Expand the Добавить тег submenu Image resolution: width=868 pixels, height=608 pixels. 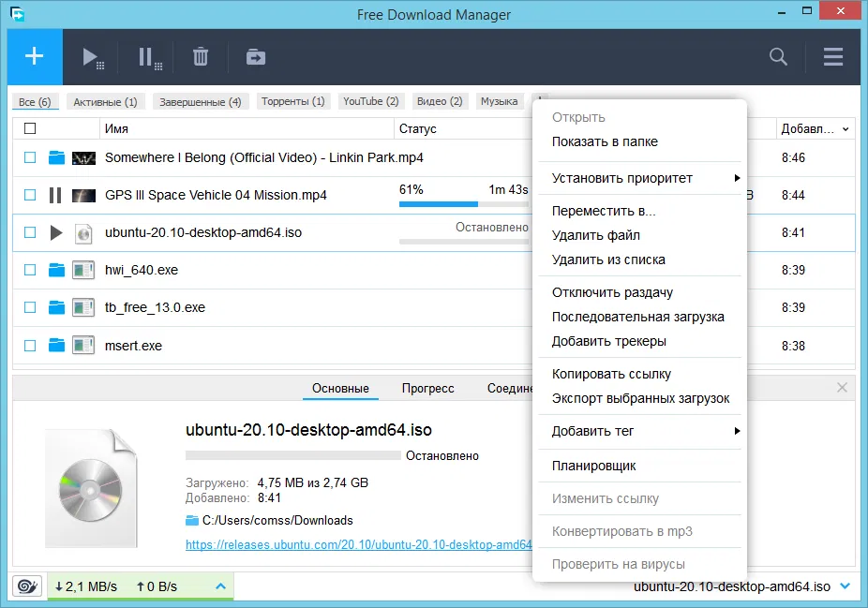point(639,431)
